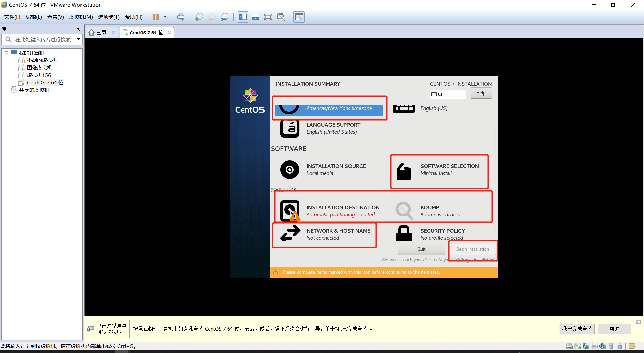Close the 库 library panel
644x353 pixels.
point(78,29)
